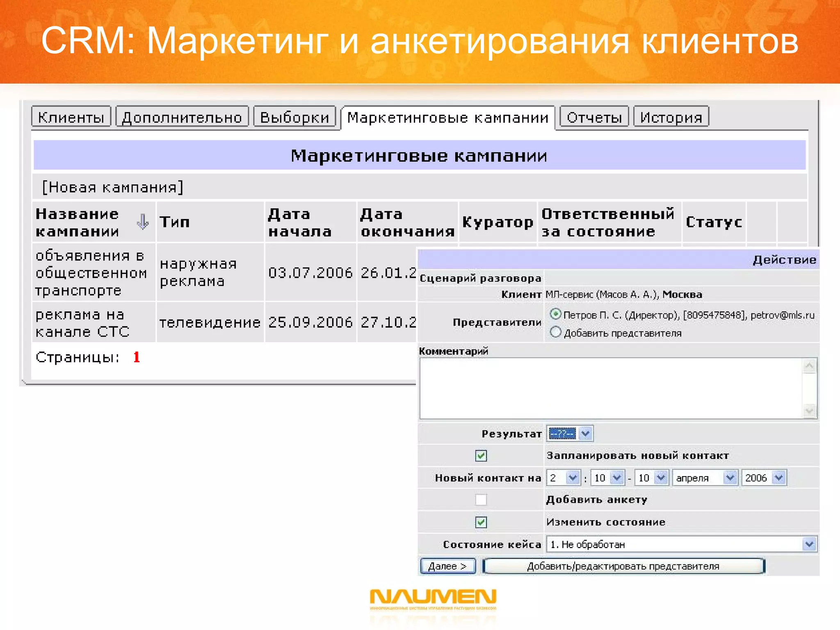The width and height of the screenshot is (840, 630).
Task: Open the Выборки tab
Action: (294, 117)
